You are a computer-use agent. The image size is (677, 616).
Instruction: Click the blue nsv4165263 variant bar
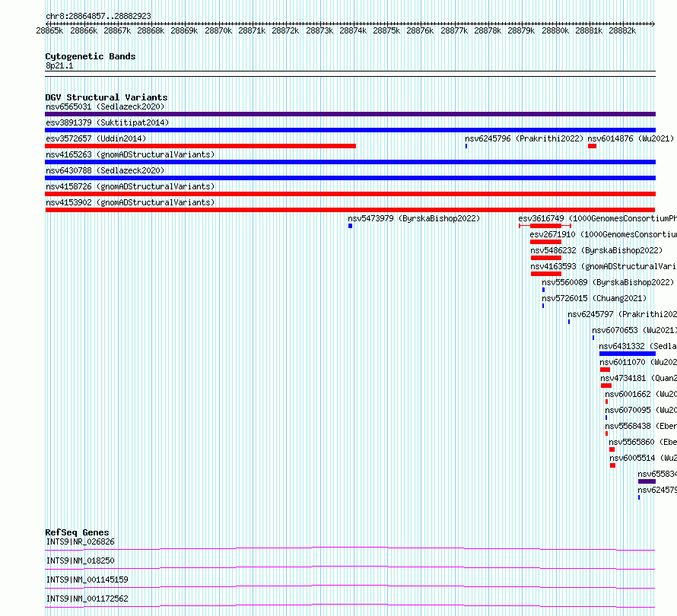350,162
